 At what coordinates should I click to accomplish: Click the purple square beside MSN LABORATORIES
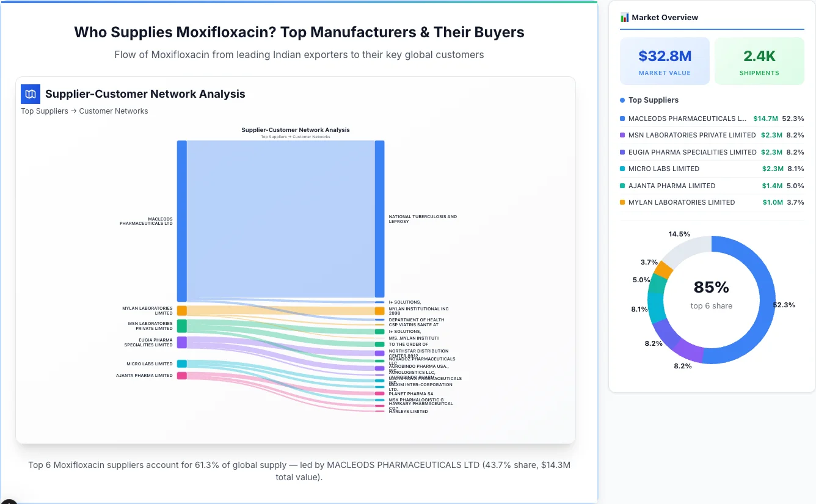tap(623, 135)
